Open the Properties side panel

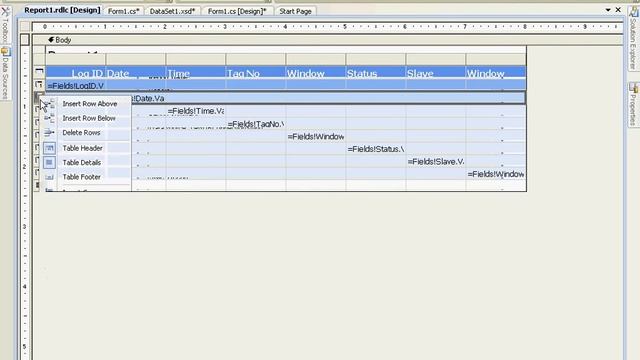coord(633,104)
